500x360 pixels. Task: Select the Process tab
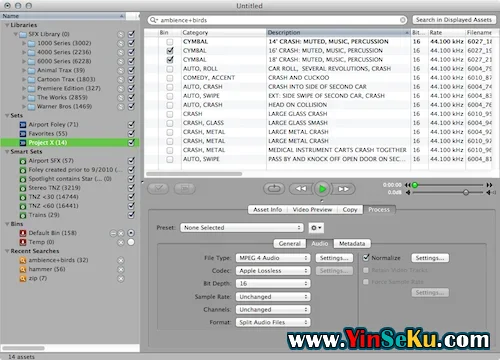pos(379,210)
